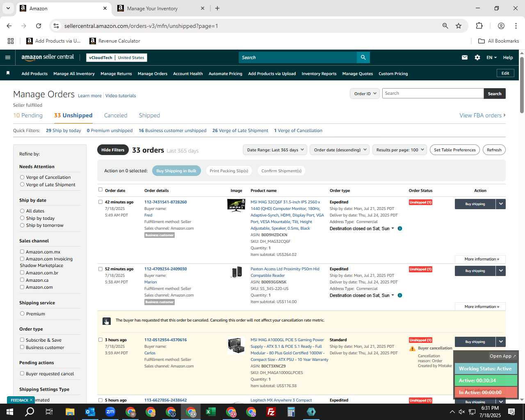This screenshot has width=525, height=420.
Task: Bookmark this page with the star icon
Action: (459, 26)
